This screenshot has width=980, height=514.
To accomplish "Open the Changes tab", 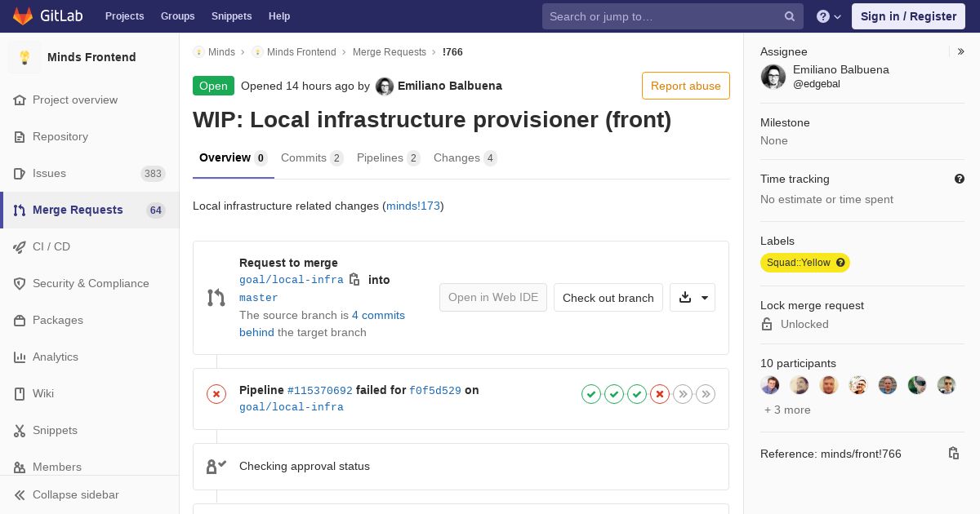I will pyautogui.click(x=465, y=157).
